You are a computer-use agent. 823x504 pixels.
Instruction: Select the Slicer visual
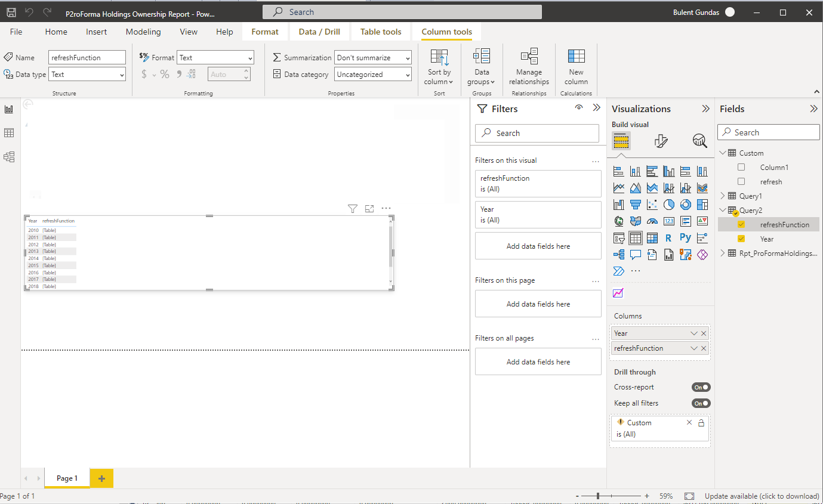click(619, 238)
